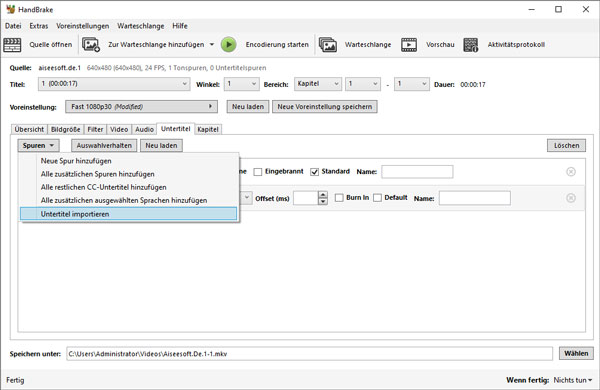Select the Untertitel tab
The image size is (600, 390).
(x=176, y=129)
